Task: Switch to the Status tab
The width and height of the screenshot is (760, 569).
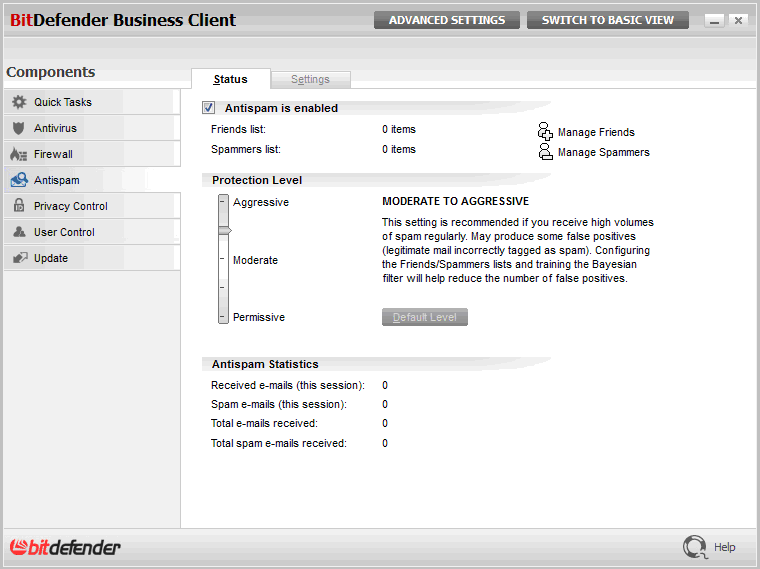Action: click(231, 79)
